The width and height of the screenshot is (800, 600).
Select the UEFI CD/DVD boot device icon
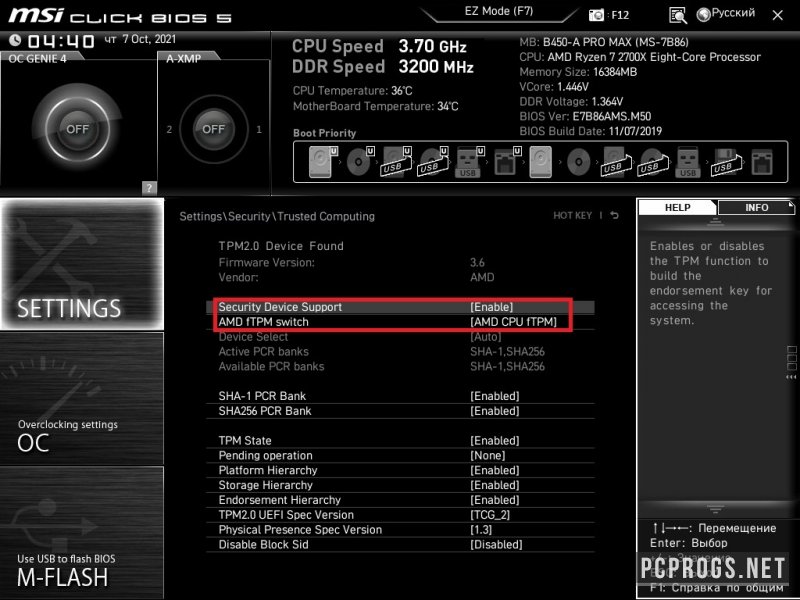360,162
